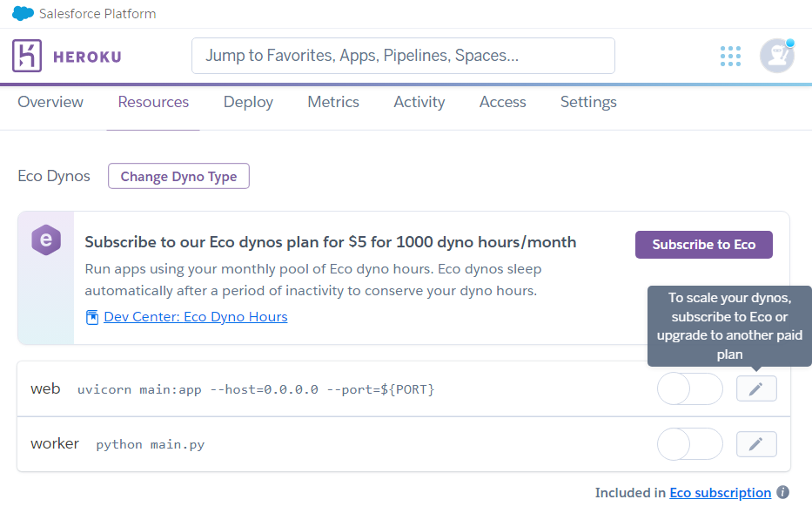Viewport: 812px width, 513px height.
Task: Edit the web dyno with pencil icon
Action: click(756, 388)
